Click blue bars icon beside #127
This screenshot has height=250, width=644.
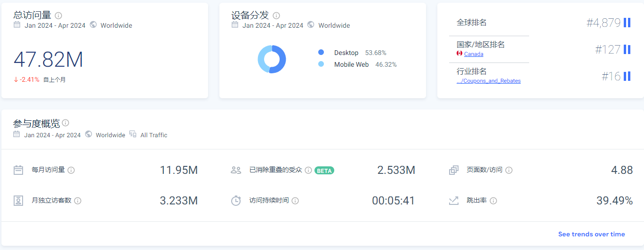coord(627,49)
